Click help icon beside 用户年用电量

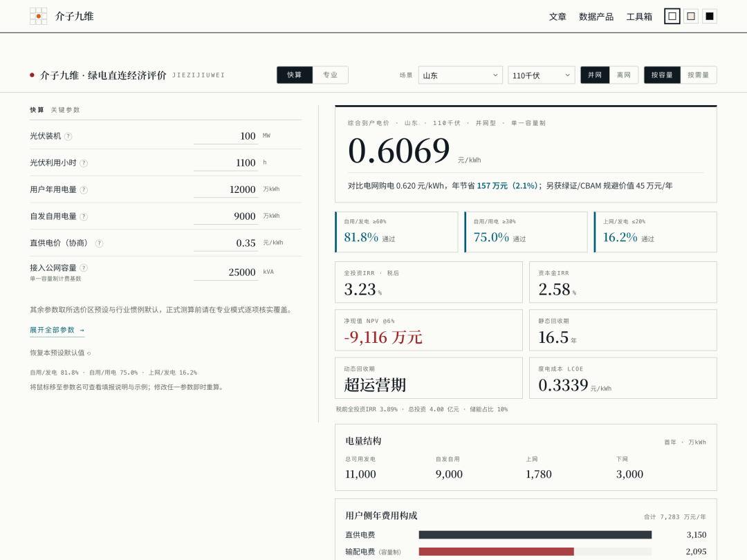(84, 189)
